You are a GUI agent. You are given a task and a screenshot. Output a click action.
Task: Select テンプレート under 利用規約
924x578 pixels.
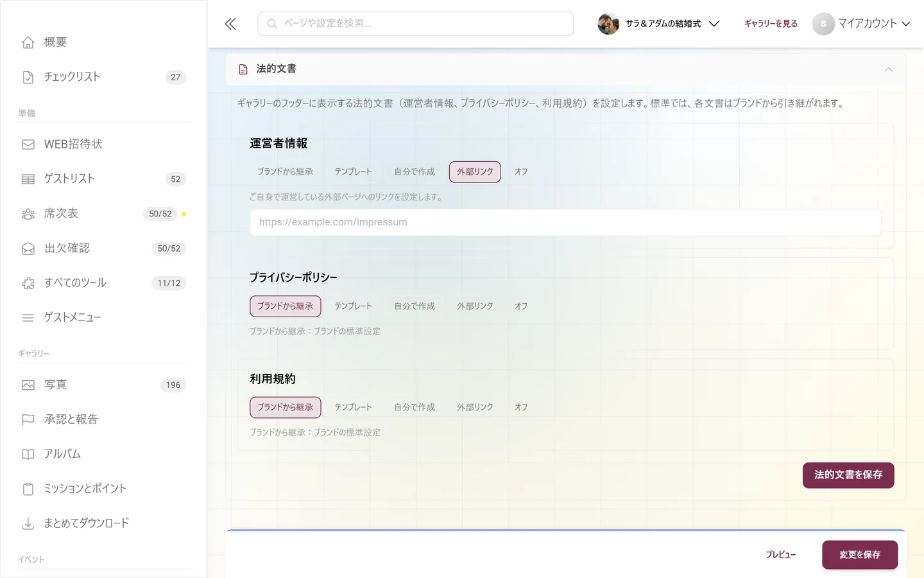click(353, 407)
